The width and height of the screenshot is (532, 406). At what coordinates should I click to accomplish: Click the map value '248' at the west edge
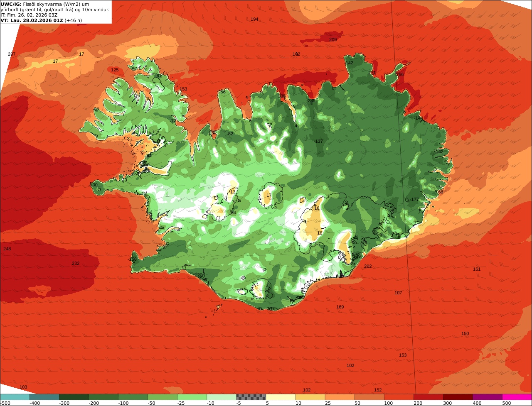click(x=7, y=249)
